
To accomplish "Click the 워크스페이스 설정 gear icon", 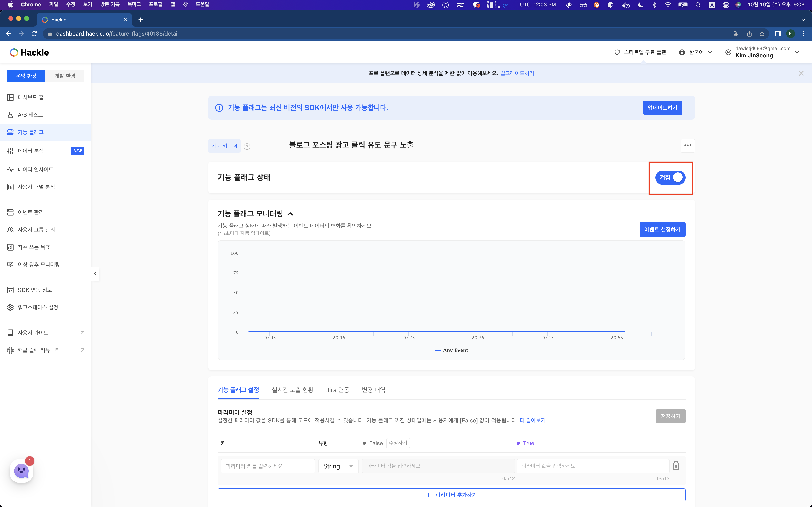I will pyautogui.click(x=10, y=307).
